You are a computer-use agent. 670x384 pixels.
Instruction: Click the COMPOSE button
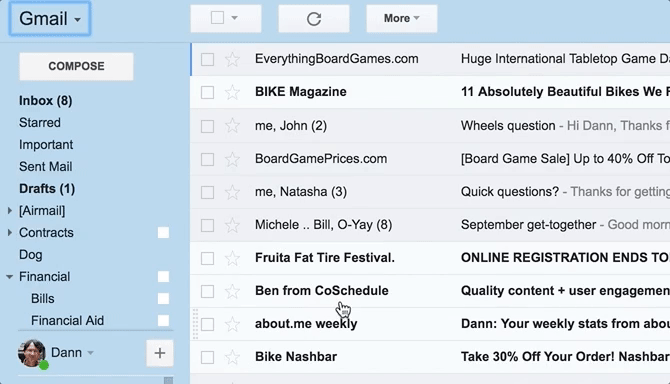pyautogui.click(x=76, y=66)
